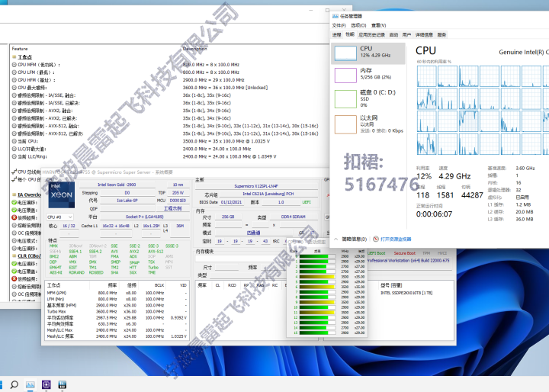Select the CLR (CBo) folder icon

point(14,256)
